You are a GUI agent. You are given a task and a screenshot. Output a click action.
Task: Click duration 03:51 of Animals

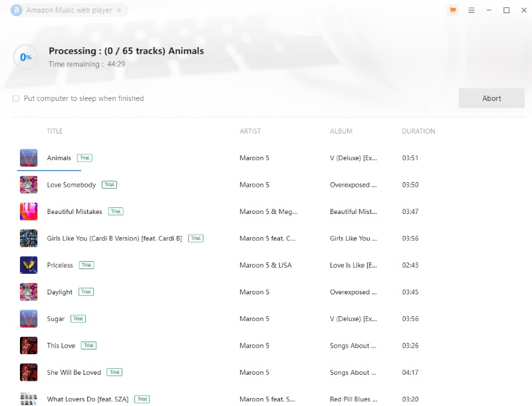coord(410,158)
